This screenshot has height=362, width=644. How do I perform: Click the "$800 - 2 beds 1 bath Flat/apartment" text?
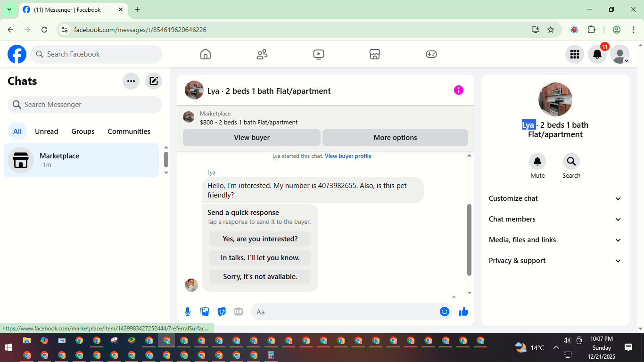pyautogui.click(x=249, y=122)
